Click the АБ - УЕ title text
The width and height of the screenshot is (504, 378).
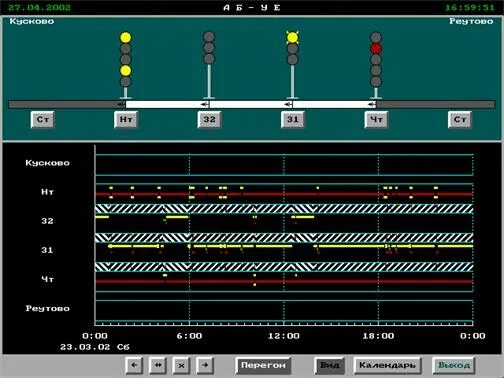click(x=252, y=7)
